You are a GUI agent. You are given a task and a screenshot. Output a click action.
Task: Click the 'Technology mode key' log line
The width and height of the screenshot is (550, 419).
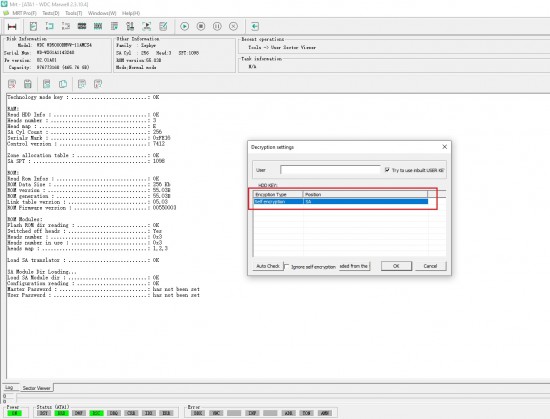point(83,97)
